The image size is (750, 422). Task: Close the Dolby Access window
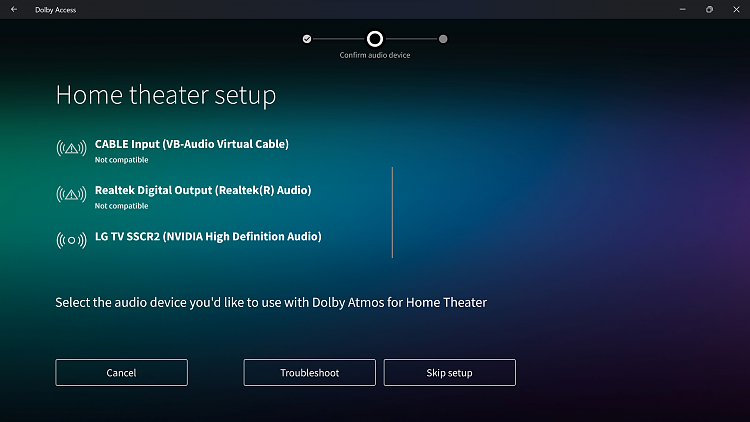[736, 9]
